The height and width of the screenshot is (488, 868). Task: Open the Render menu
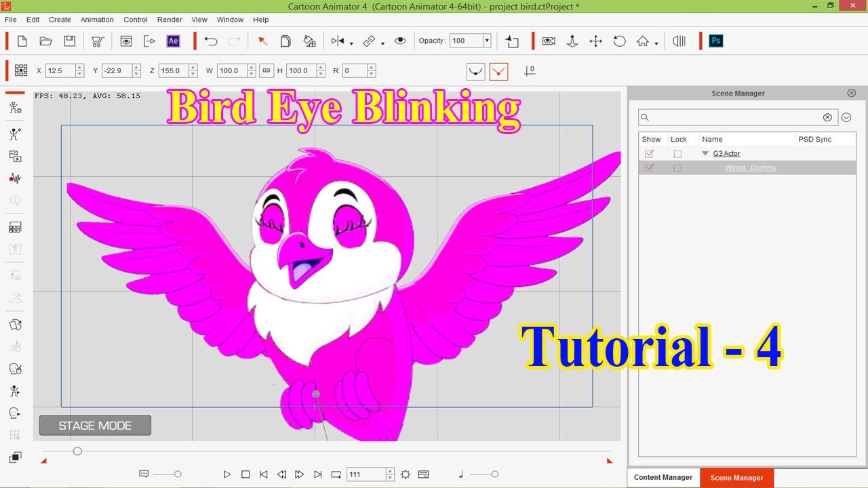170,20
